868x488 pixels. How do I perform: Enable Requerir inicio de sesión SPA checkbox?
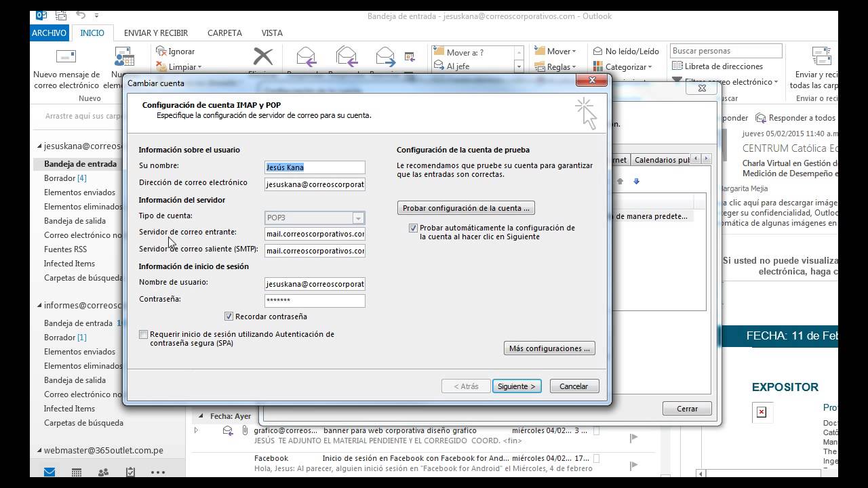[143, 334]
